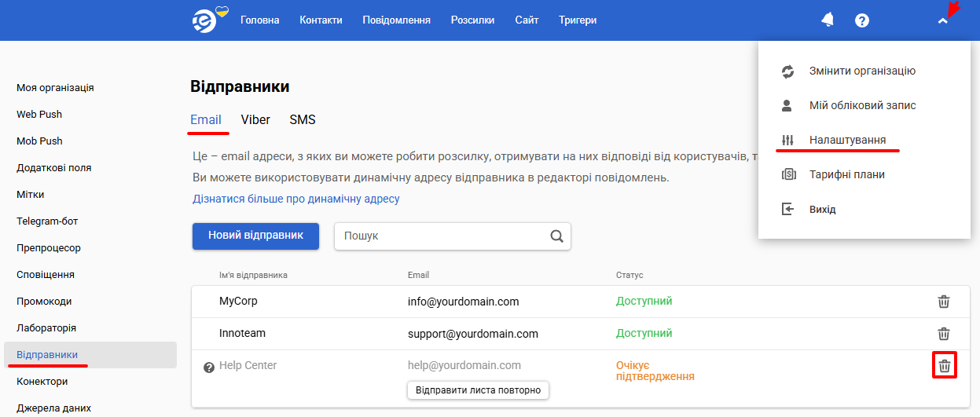Open Головна in the top menu
This screenshot has width=980, height=417.
[x=259, y=20]
